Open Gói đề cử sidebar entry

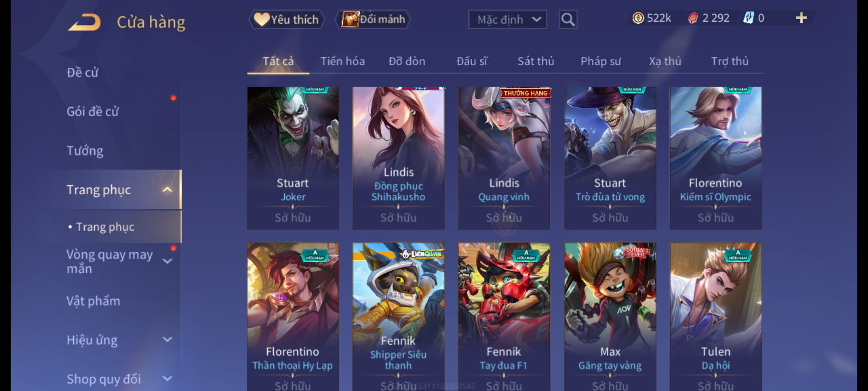click(93, 112)
